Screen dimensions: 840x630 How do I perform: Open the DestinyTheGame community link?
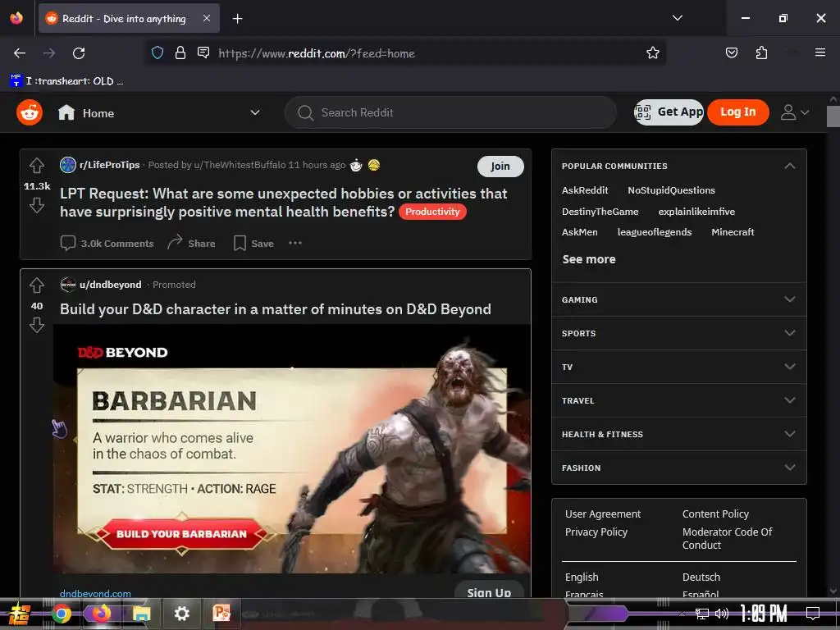pyautogui.click(x=600, y=212)
